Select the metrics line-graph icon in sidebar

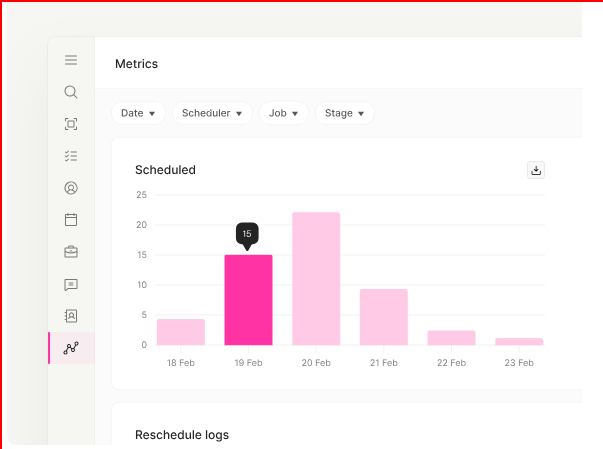71,348
